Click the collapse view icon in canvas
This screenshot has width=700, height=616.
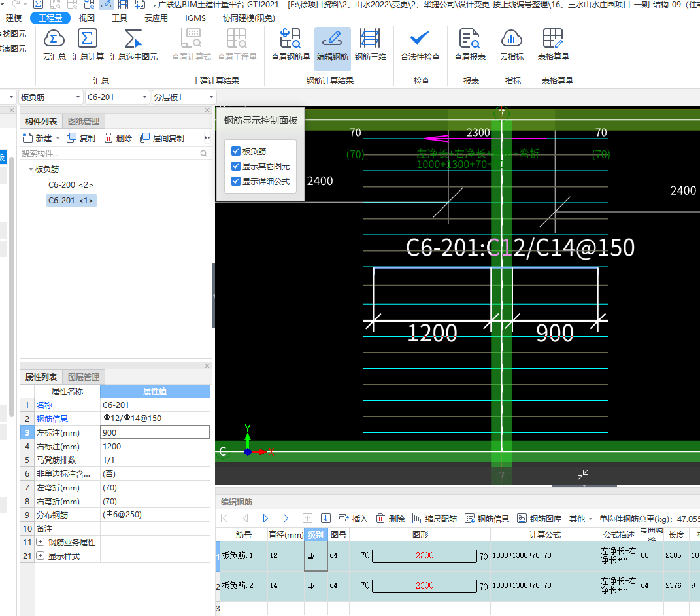(x=582, y=475)
